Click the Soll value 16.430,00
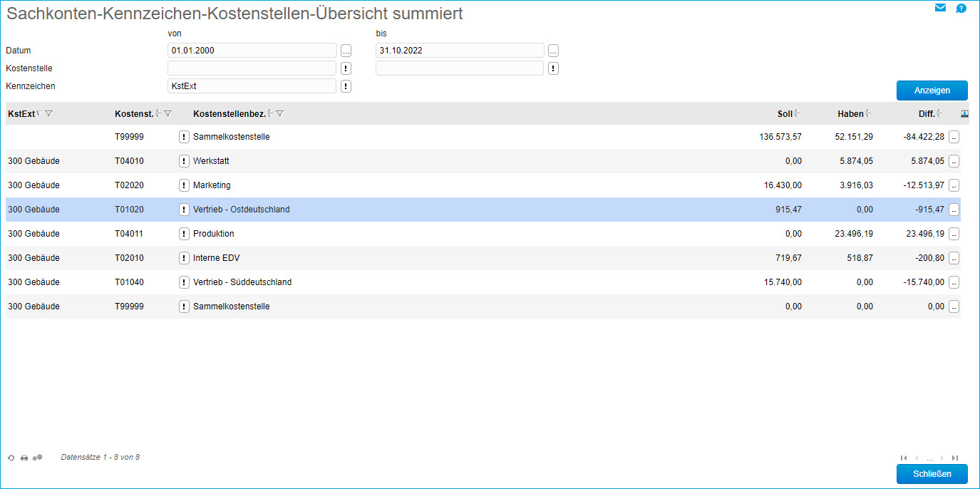Image resolution: width=980 pixels, height=489 pixels. (783, 185)
